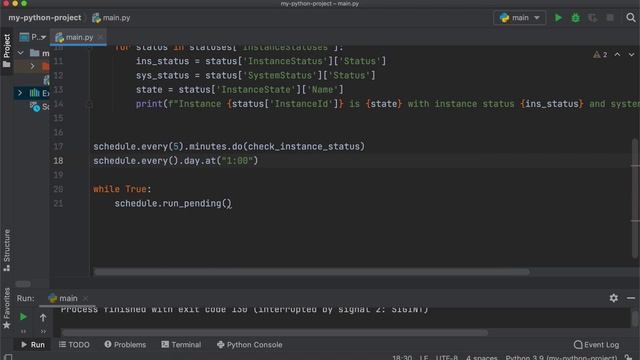This screenshot has width=640, height=360.
Task: Close the main.py editor tab
Action: [x=100, y=37]
